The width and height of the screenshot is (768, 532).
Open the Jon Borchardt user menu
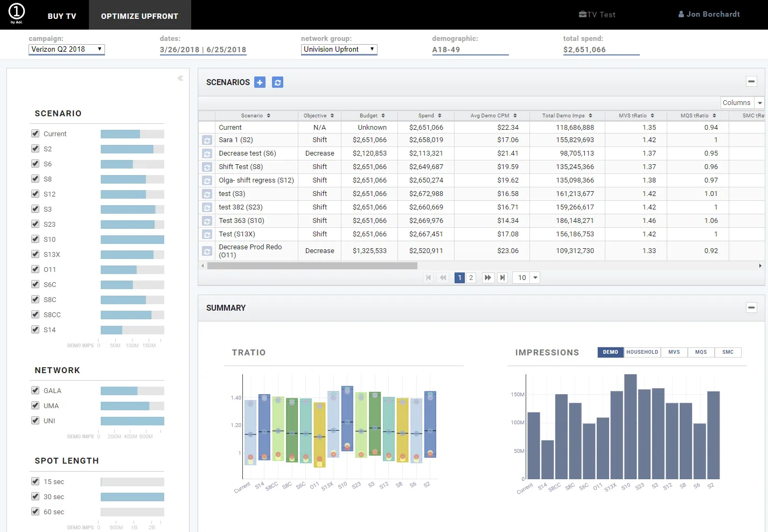[x=709, y=15]
